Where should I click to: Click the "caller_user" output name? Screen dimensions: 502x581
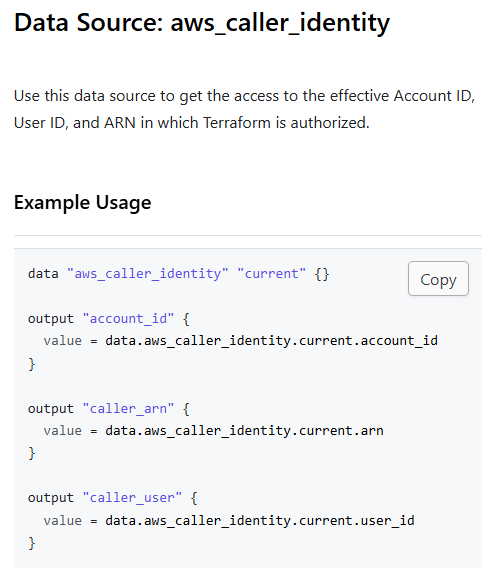(132, 498)
